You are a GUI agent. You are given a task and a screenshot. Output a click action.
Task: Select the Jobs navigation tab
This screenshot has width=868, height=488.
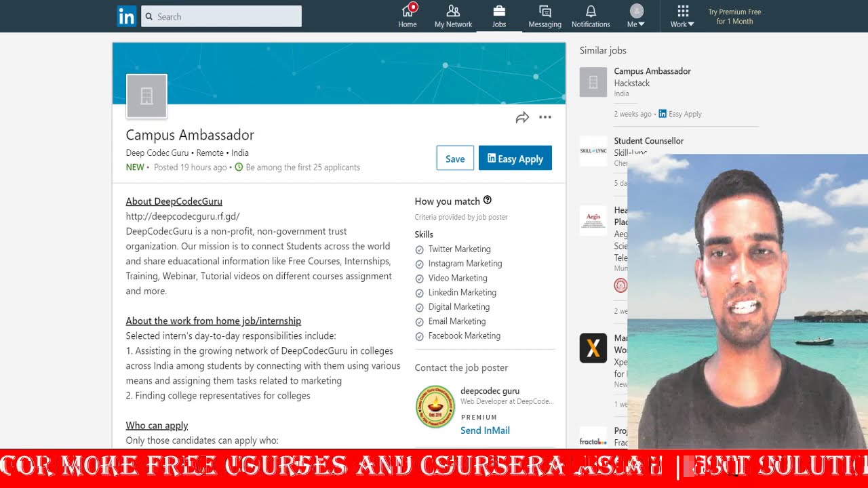[x=499, y=16]
